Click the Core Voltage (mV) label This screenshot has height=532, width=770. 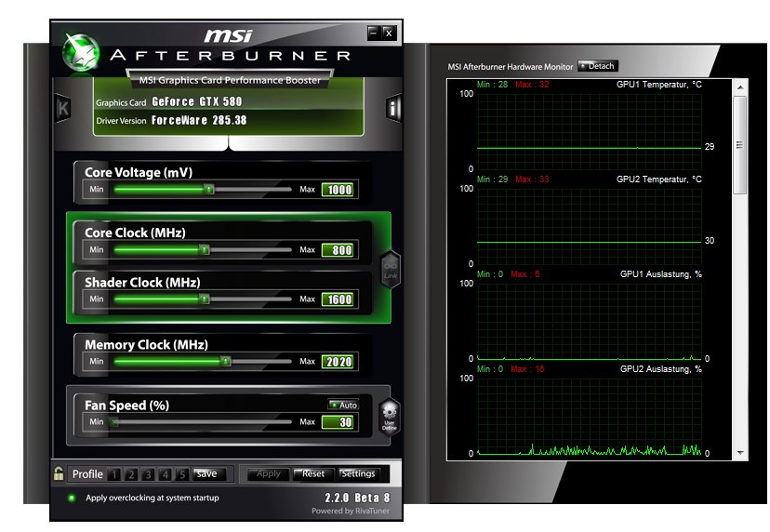pos(139,172)
